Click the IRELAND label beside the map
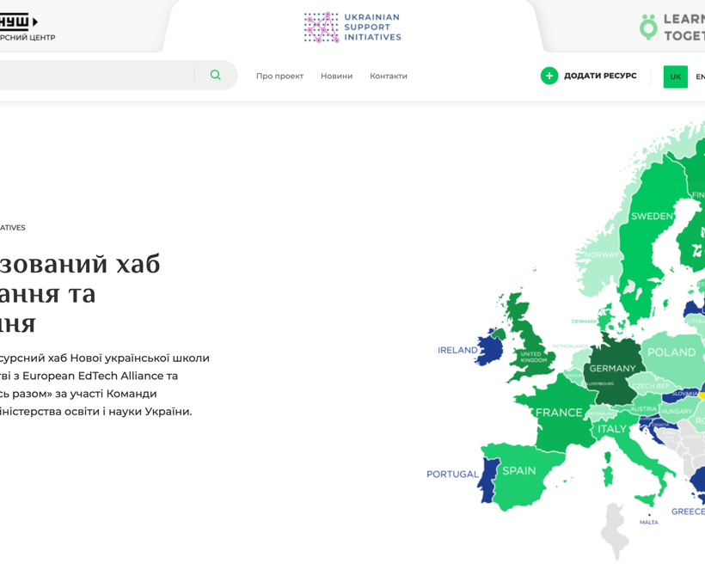This screenshot has height=588, width=705. [x=457, y=350]
